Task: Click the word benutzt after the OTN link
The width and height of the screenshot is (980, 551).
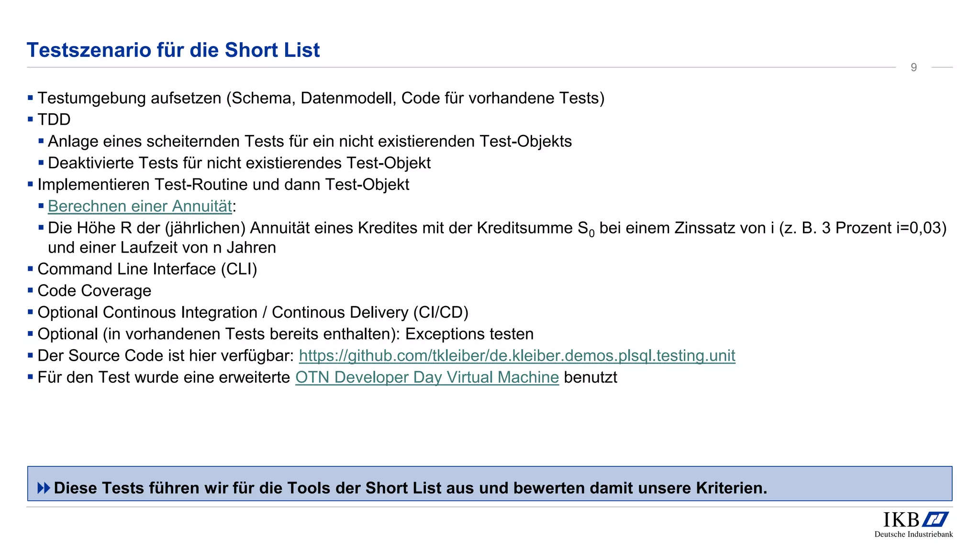Action: tap(590, 377)
